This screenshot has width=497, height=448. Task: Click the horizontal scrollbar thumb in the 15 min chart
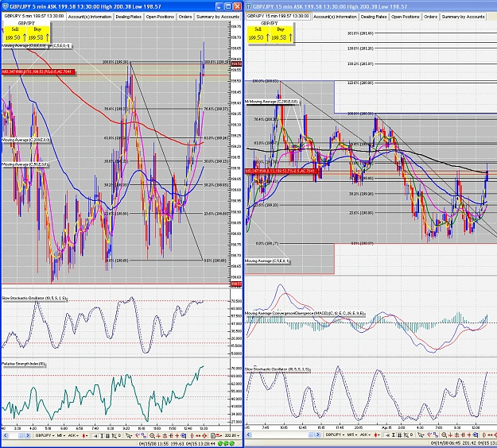click(x=311, y=434)
